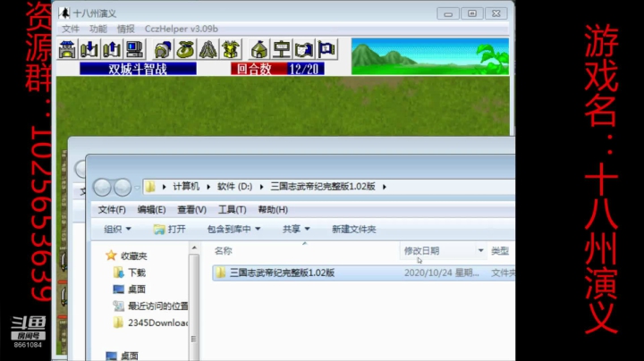Sort files by 修改日期 column header
The image size is (644, 361).
tap(421, 251)
